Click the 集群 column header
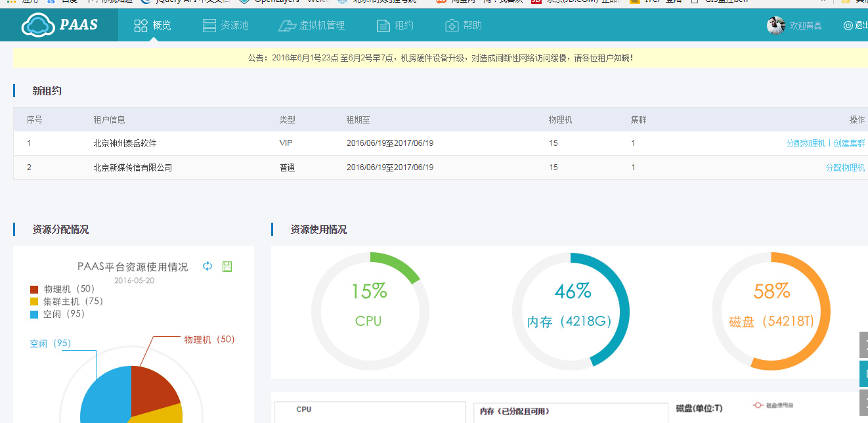 [x=639, y=120]
